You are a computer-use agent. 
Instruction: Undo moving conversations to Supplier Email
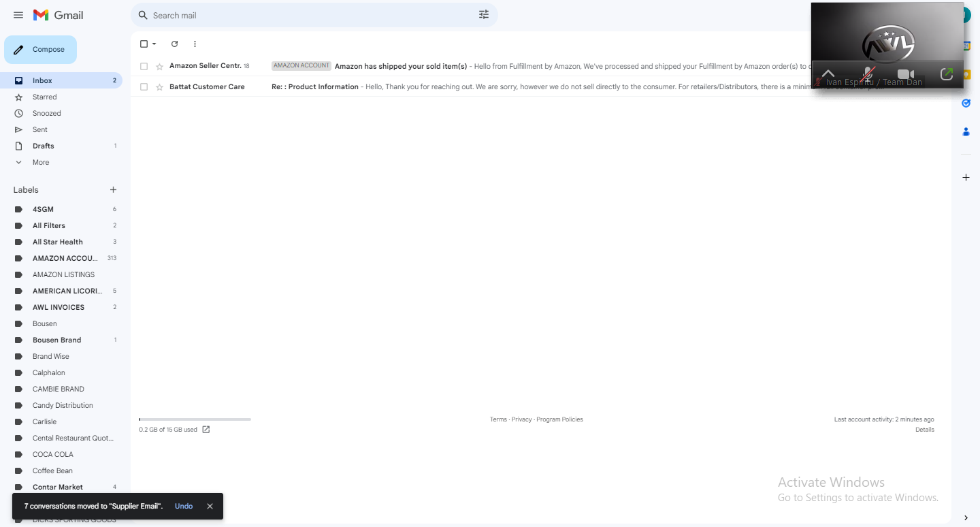coord(184,507)
